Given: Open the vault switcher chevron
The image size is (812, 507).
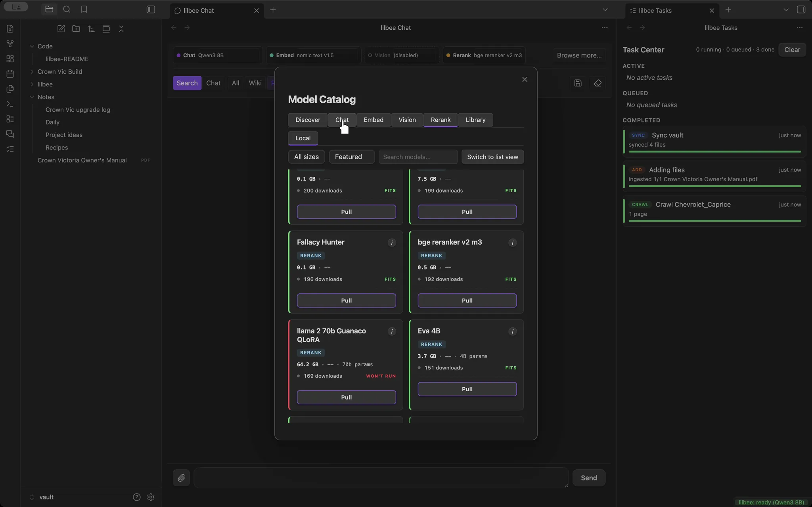Looking at the screenshot, I should coord(32,497).
